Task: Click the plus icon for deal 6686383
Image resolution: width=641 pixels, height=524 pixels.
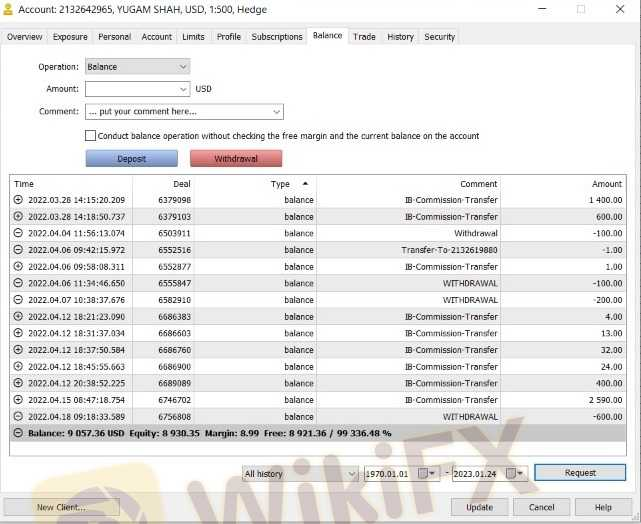Action: pyautogui.click(x=18, y=316)
